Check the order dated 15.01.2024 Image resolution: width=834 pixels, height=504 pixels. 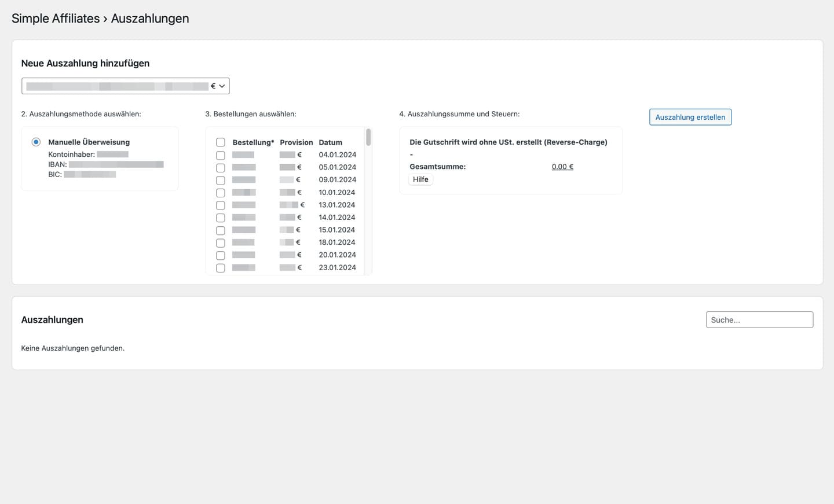[221, 230]
